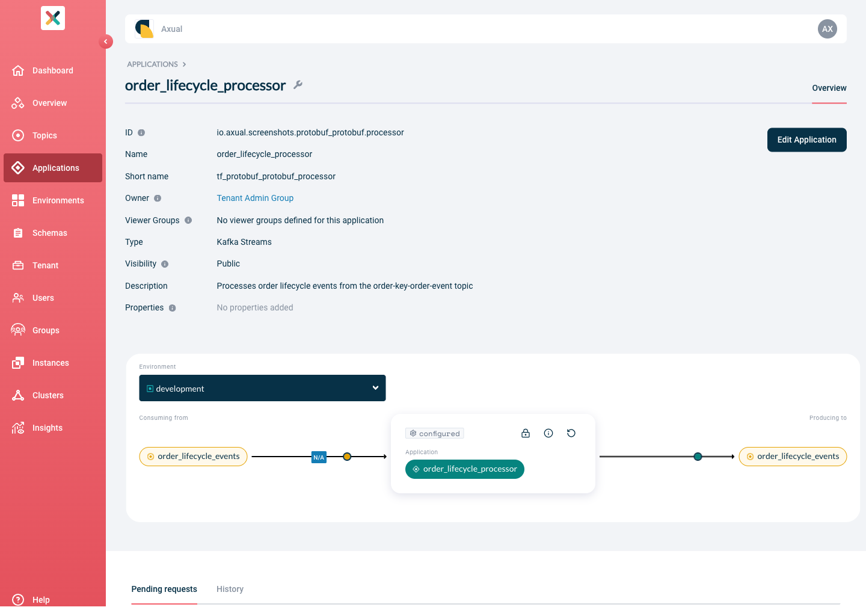This screenshot has width=866, height=616.
Task: Click the Axual X logo in sidebar
Action: pyautogui.click(x=53, y=18)
